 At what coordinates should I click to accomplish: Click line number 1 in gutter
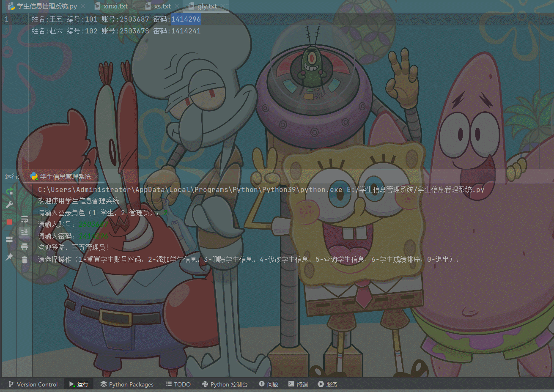coord(6,19)
